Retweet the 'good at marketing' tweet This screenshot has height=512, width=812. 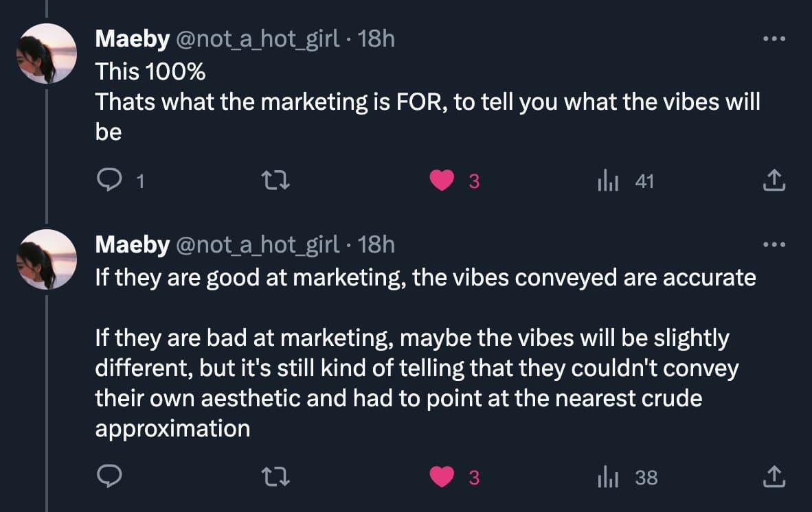[x=275, y=477]
